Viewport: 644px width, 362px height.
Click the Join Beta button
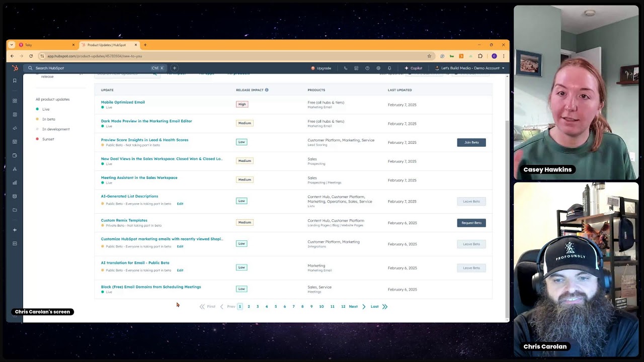click(x=471, y=142)
